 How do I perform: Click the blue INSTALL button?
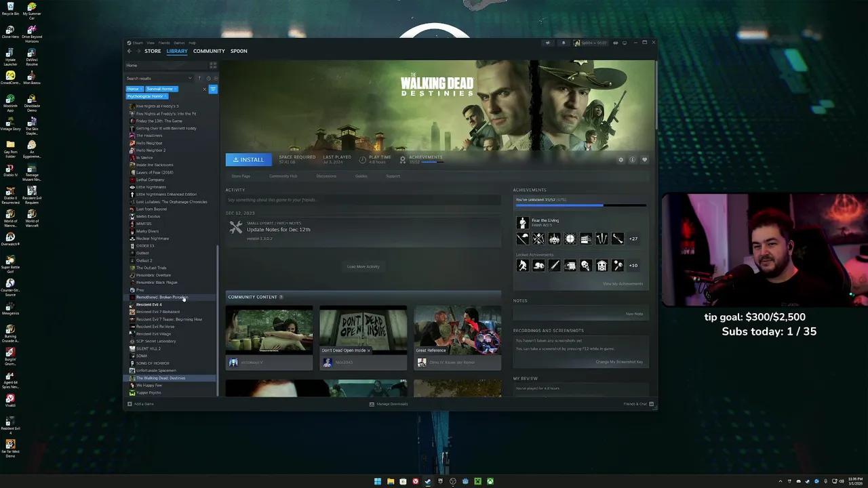click(249, 159)
